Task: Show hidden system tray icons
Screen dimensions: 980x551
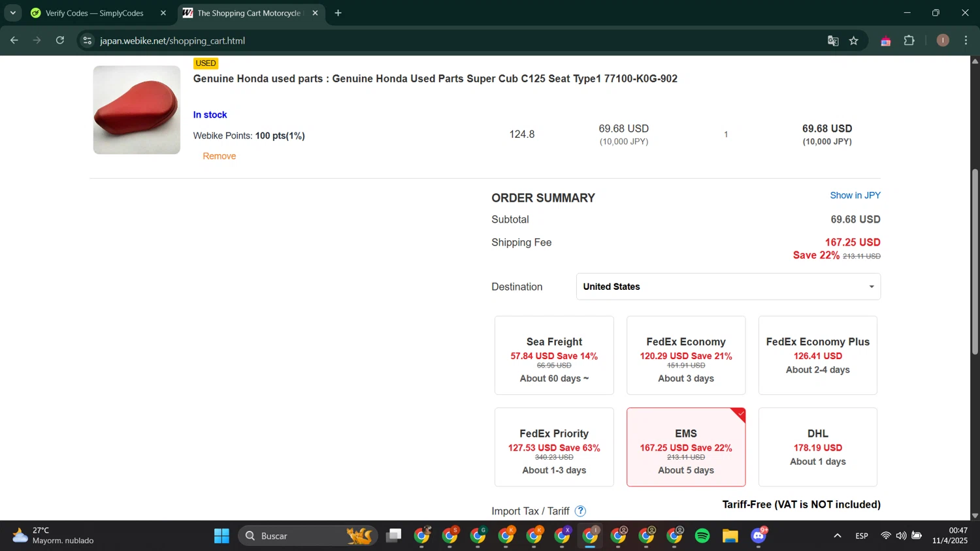Action: tap(837, 536)
